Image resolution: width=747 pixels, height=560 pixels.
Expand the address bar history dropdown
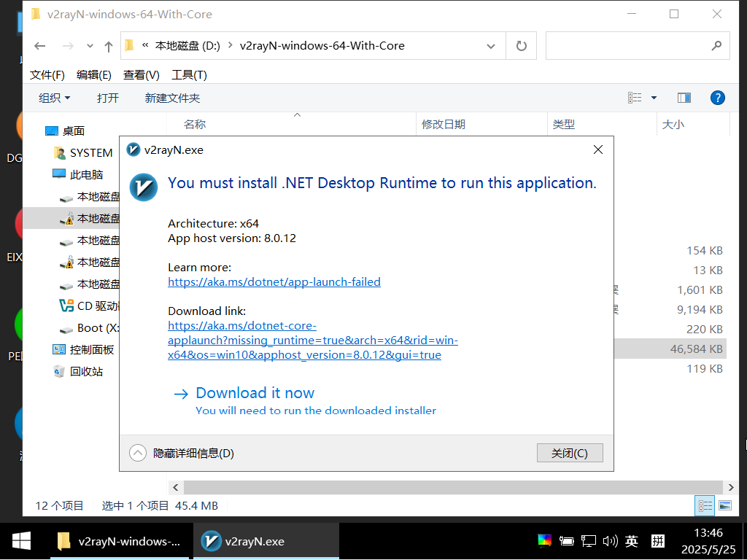click(491, 46)
